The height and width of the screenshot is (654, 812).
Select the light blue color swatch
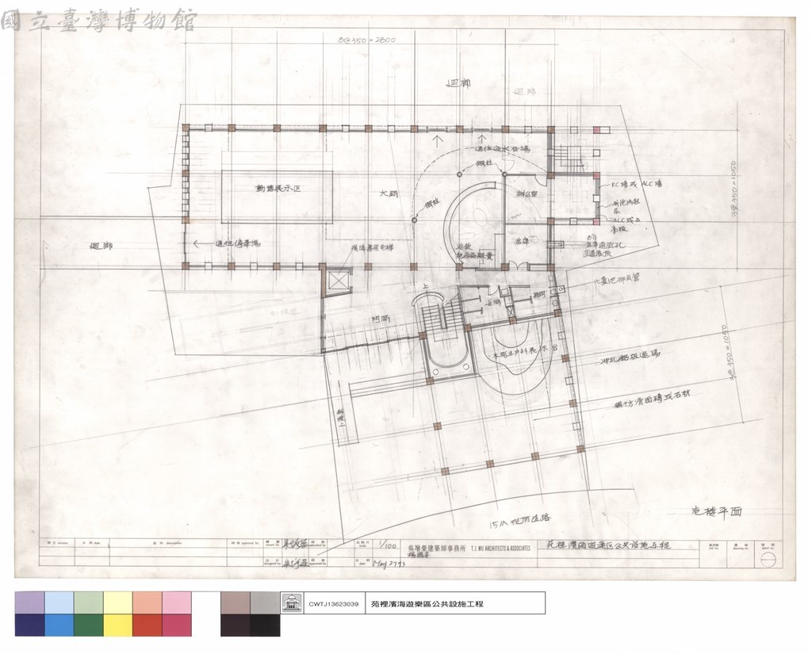pyautogui.click(x=59, y=603)
